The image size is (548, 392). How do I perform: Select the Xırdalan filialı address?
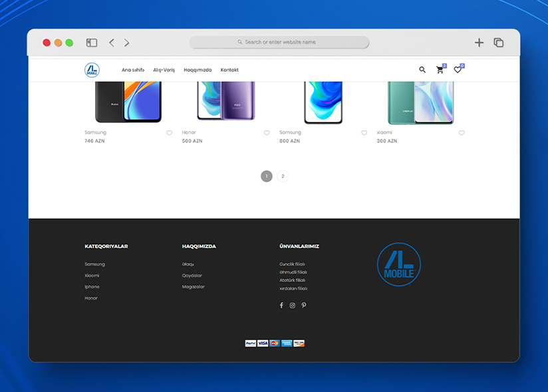tap(293, 288)
